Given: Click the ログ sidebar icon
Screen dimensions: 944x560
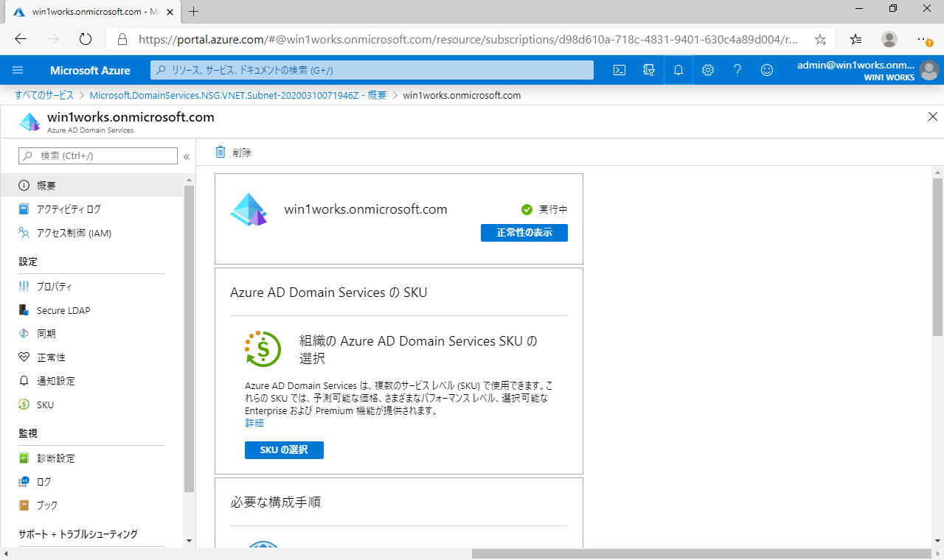Looking at the screenshot, I should [x=24, y=482].
